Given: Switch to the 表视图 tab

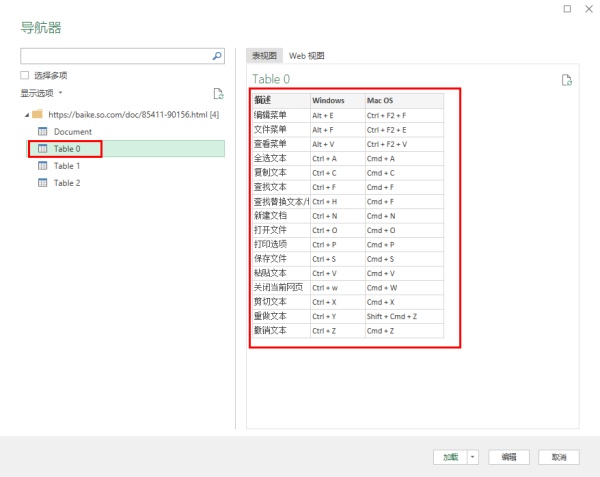Looking at the screenshot, I should pos(264,56).
